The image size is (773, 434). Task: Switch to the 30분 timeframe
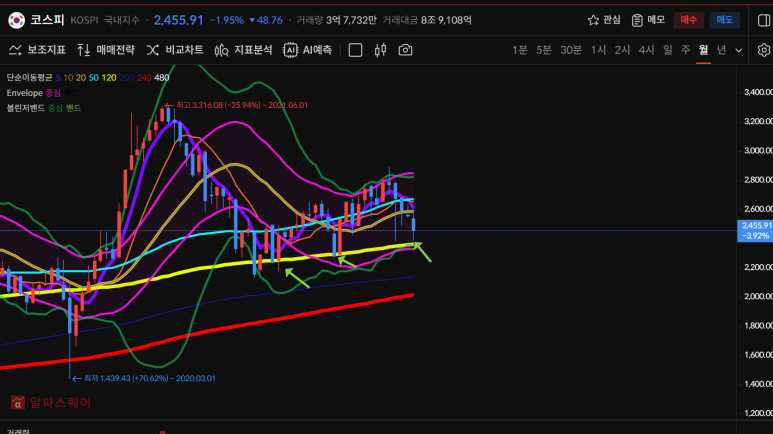(571, 50)
